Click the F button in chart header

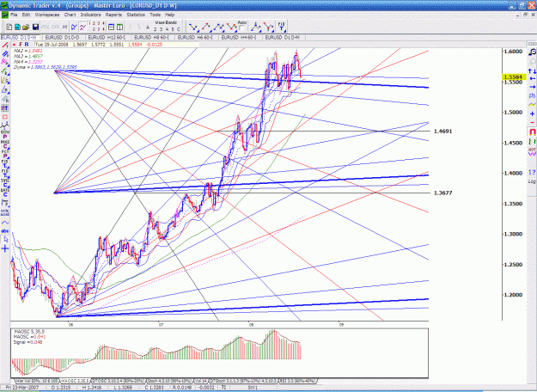21,45
